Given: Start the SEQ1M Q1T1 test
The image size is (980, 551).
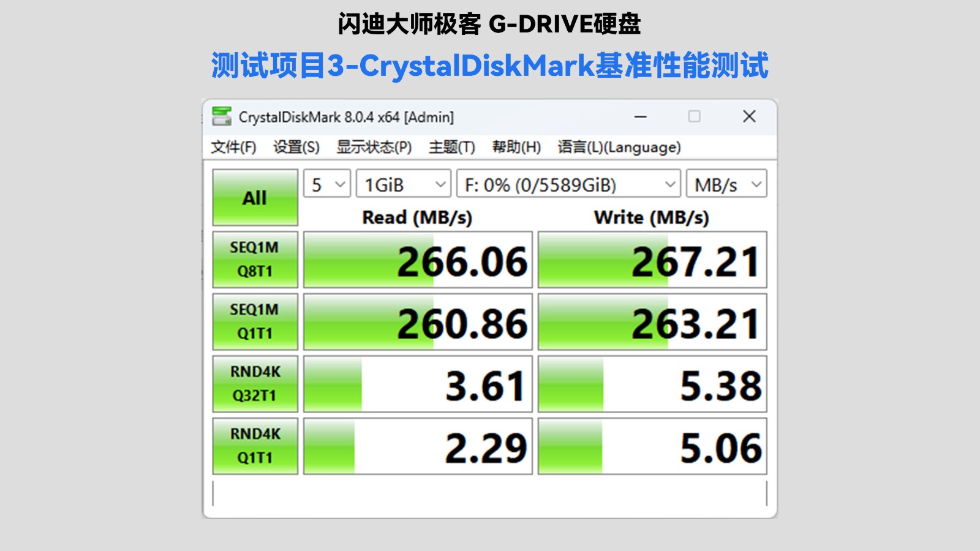Looking at the screenshot, I should 255,321.
